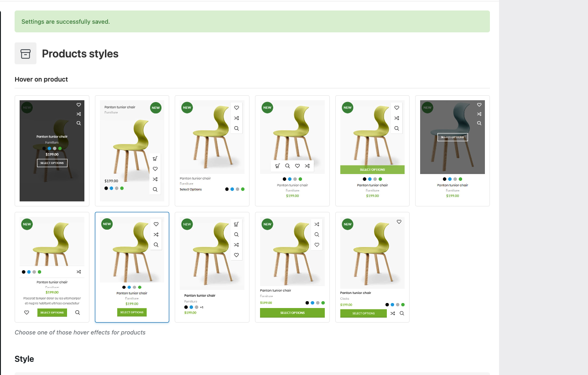Viewport: 588px width, 375px height.
Task: Click the cart icon in the '+1' swatch preview
Action: point(236,224)
